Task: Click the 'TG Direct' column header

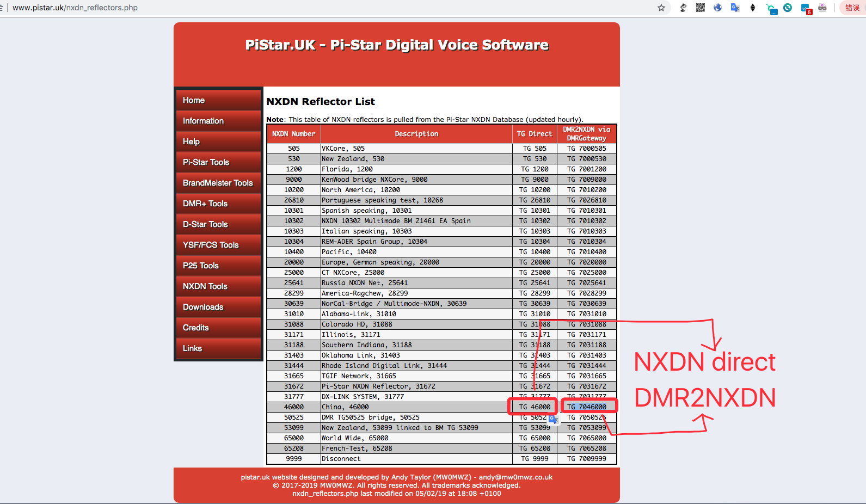Action: (535, 134)
